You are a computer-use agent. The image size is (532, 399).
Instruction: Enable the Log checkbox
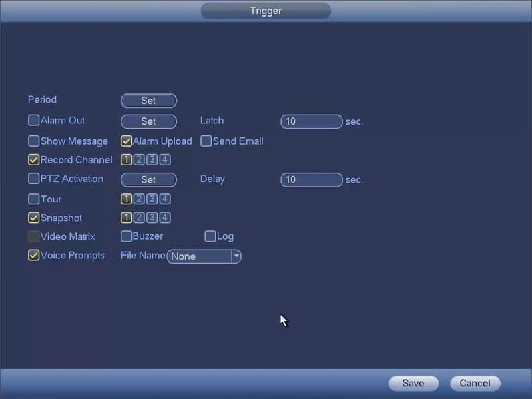pos(210,236)
